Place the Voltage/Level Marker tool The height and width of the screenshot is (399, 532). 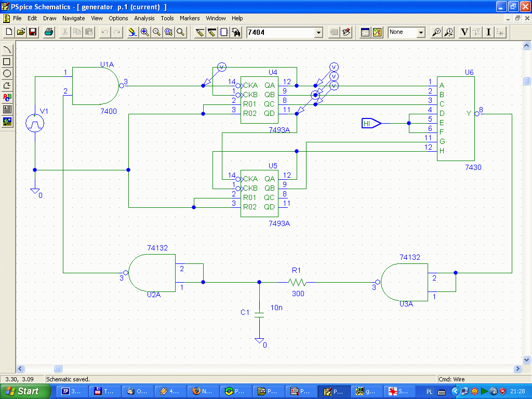(437, 32)
